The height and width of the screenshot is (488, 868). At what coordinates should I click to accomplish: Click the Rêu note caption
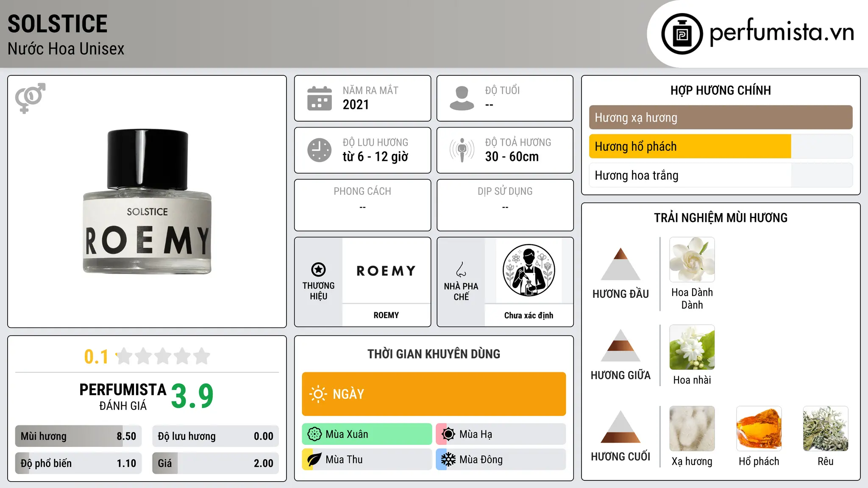(826, 461)
